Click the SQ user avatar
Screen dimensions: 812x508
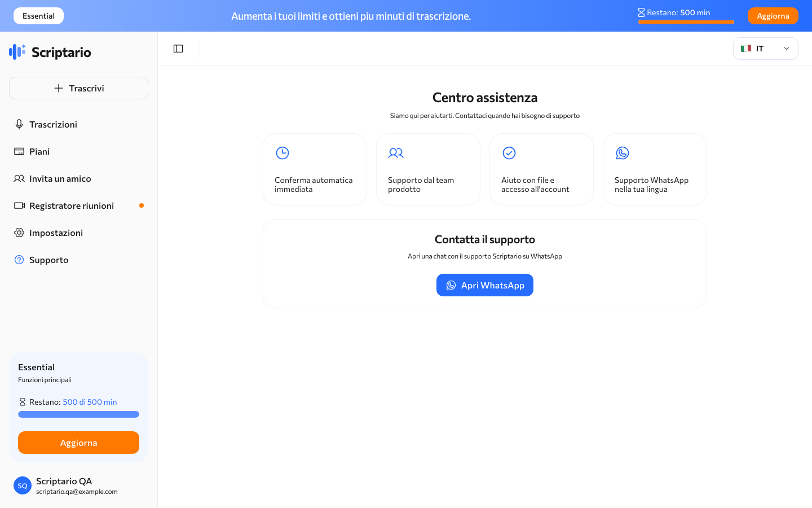tap(23, 485)
